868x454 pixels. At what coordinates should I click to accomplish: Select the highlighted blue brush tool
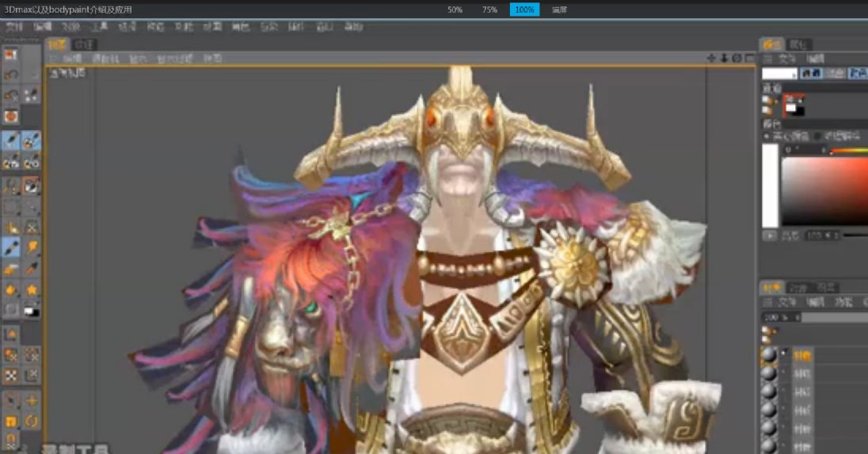11,247
